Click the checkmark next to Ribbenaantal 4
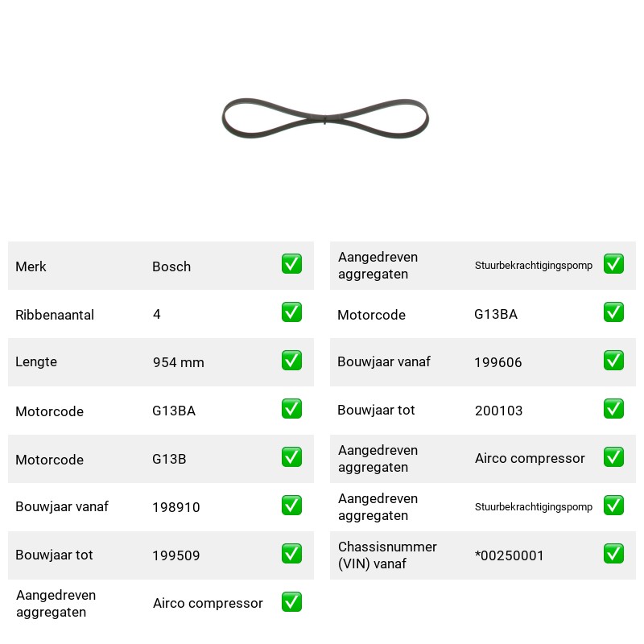Image resolution: width=644 pixels, height=644 pixels. pos(291,312)
